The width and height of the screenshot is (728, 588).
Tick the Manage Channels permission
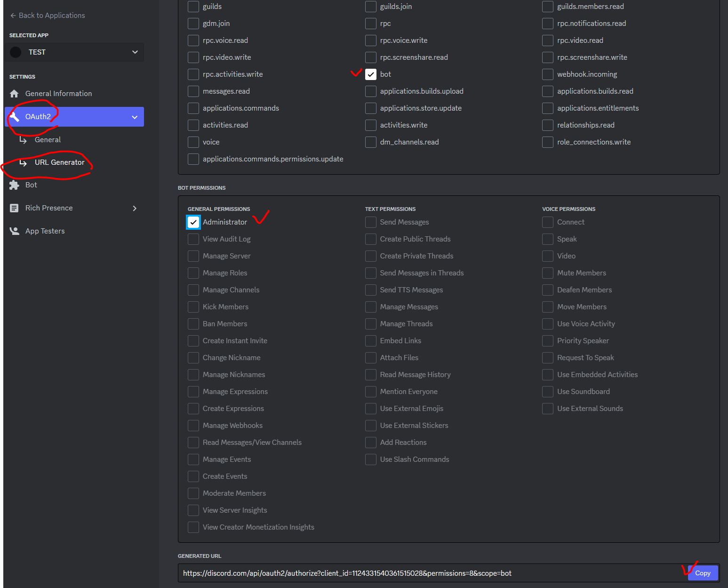click(193, 290)
